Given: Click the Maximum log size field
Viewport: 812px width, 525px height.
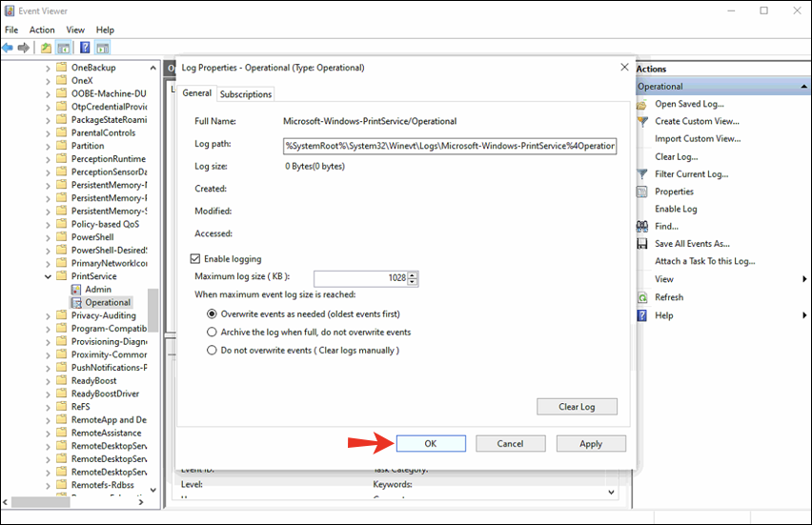Looking at the screenshot, I should pyautogui.click(x=361, y=278).
